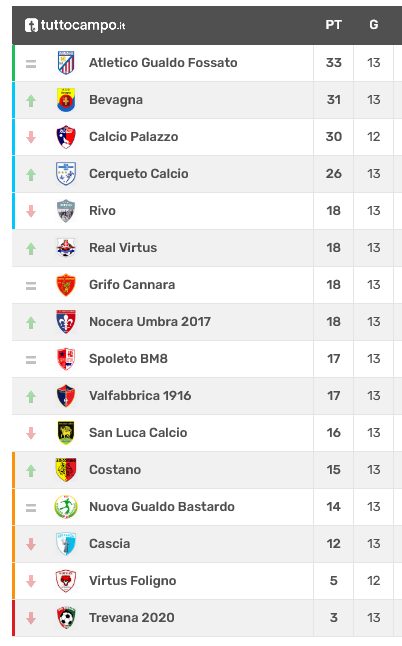
Task: Click Calcio Palazzo team crest
Action: 66,137
